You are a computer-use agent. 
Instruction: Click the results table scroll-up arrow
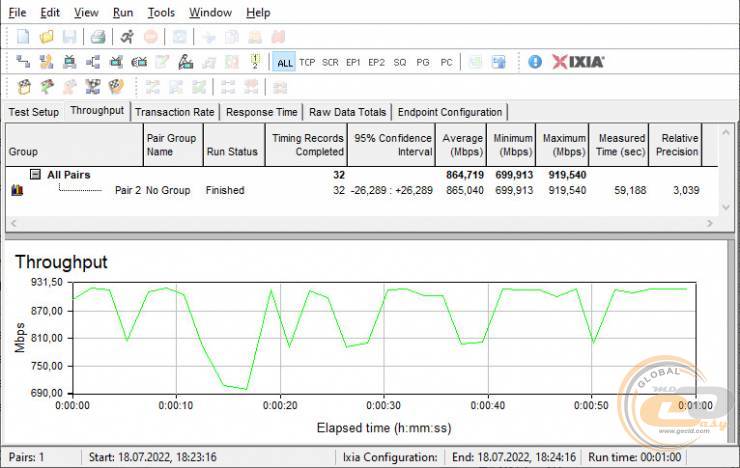[726, 133]
